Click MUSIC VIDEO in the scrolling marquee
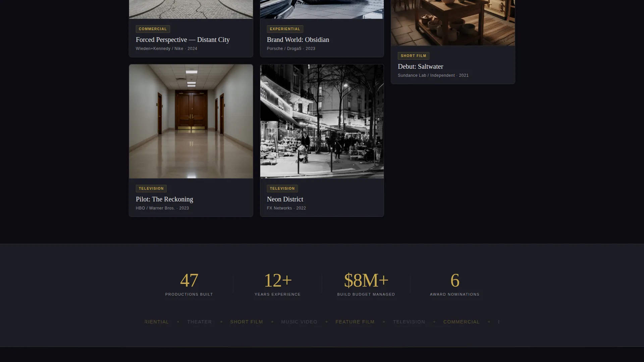The image size is (644, 362). coord(299,322)
